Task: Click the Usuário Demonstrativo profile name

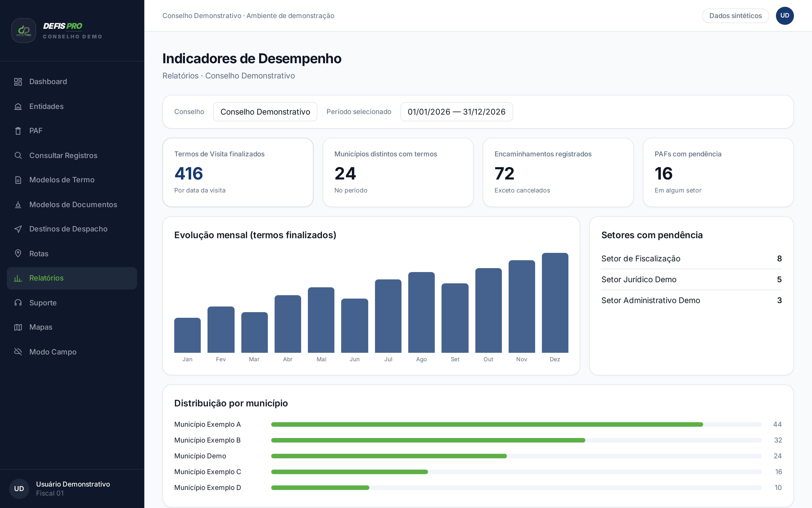Action: tap(73, 484)
